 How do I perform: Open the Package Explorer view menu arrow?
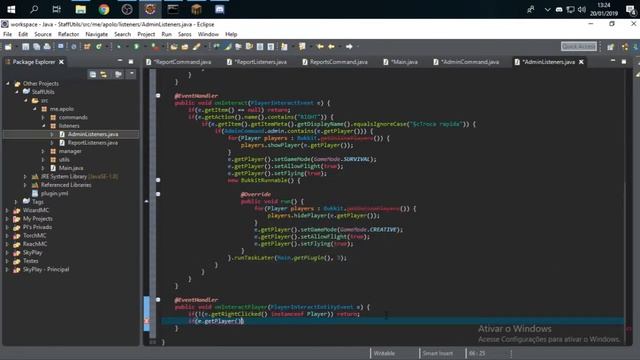pos(131,74)
